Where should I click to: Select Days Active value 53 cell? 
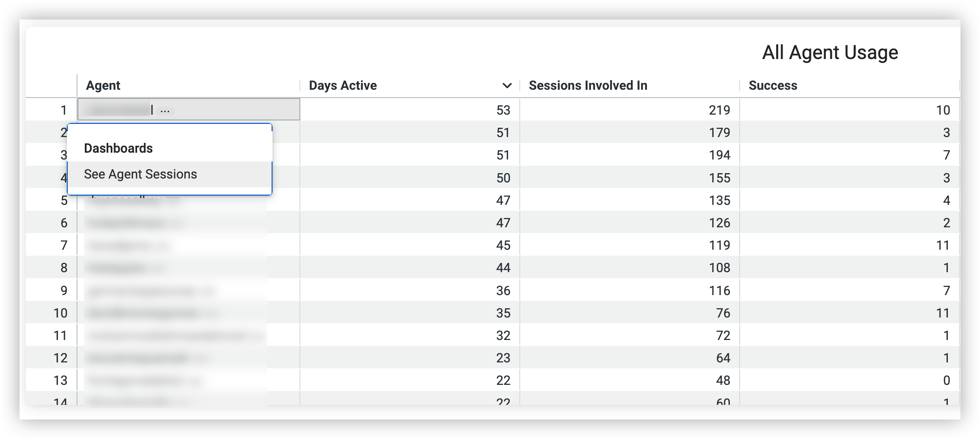[410, 110]
